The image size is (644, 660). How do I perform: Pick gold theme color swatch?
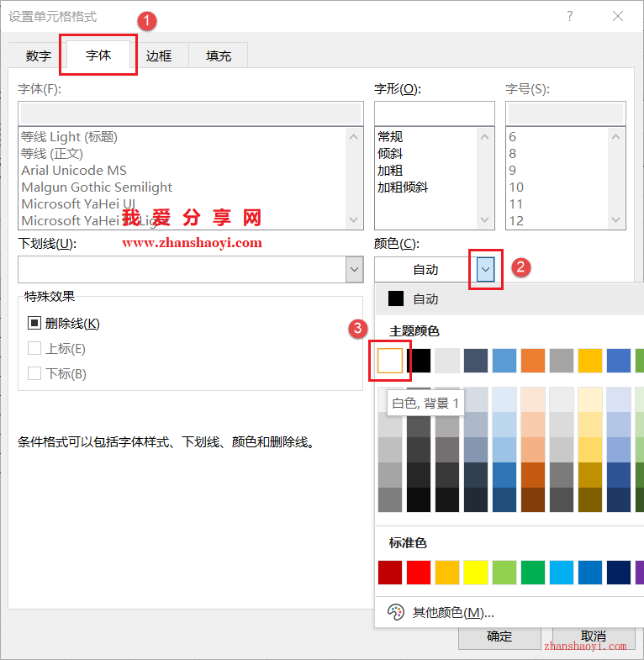590,361
